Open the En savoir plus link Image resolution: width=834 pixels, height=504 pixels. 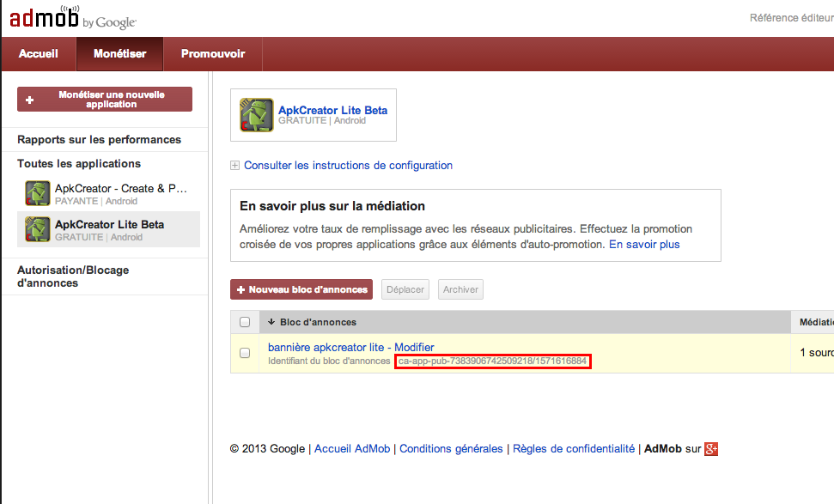pyautogui.click(x=644, y=245)
